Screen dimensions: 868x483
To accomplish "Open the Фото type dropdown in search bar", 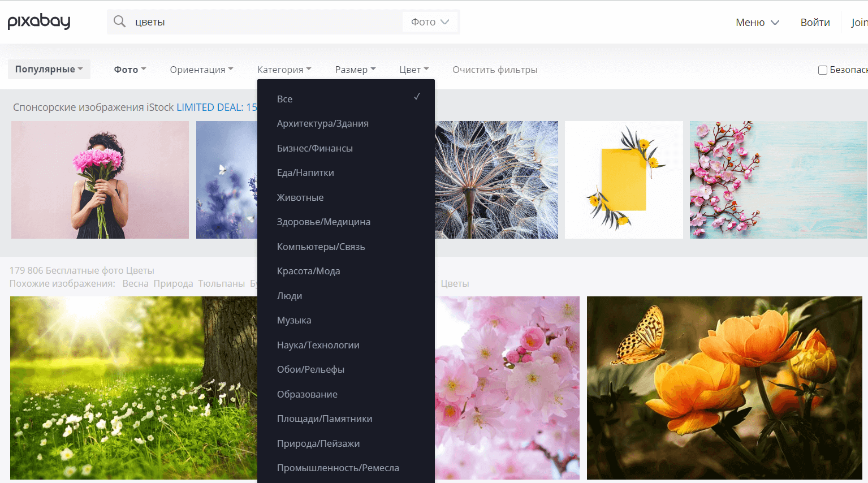I will click(430, 22).
